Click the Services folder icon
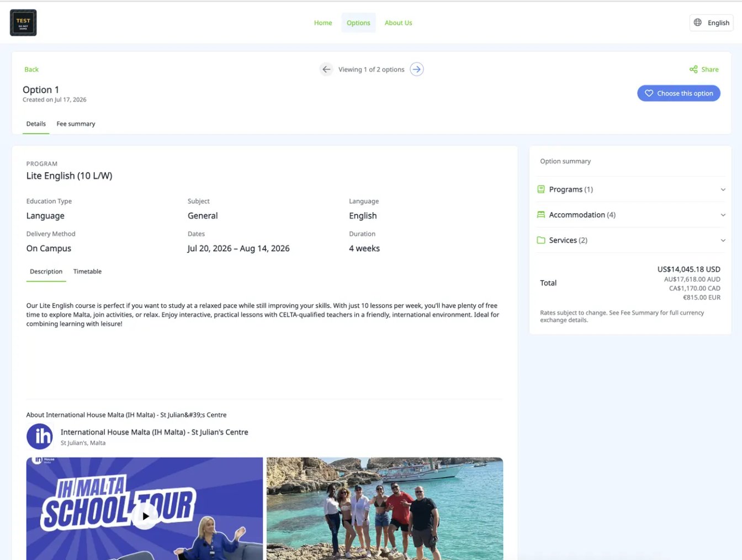The width and height of the screenshot is (742, 560). [541, 240]
